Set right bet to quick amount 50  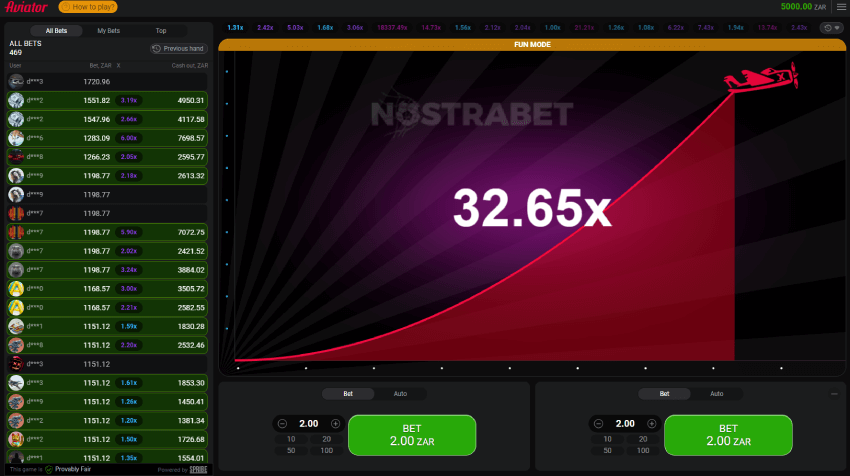click(607, 451)
